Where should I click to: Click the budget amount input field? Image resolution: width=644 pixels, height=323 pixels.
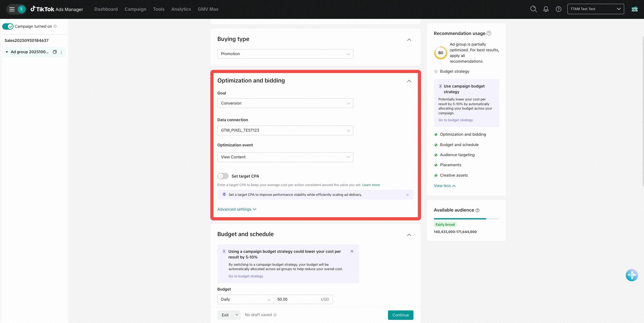[x=296, y=299]
